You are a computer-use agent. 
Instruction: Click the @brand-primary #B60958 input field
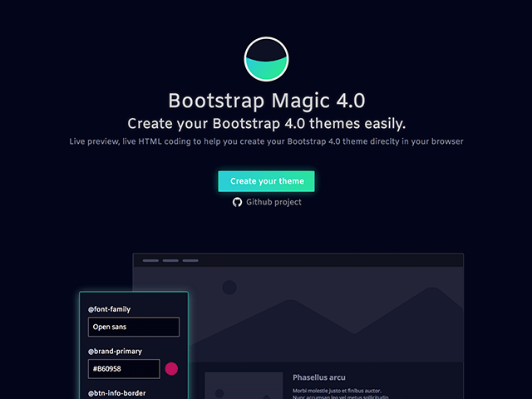pyautogui.click(x=124, y=369)
